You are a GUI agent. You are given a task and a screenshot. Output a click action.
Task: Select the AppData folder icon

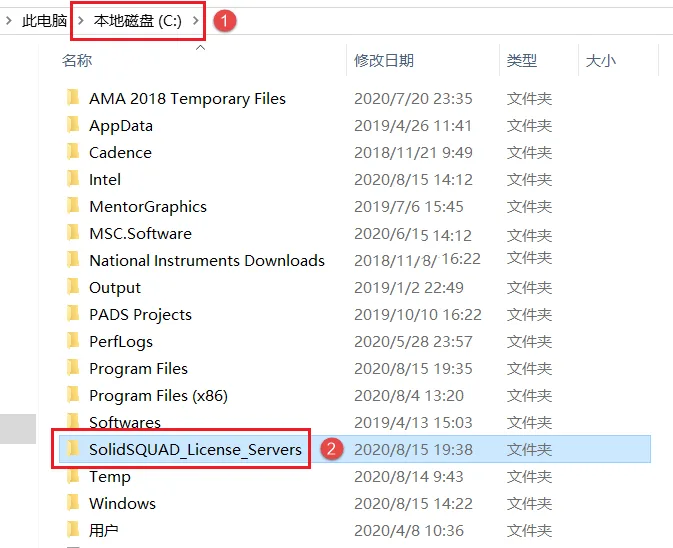tap(73, 125)
